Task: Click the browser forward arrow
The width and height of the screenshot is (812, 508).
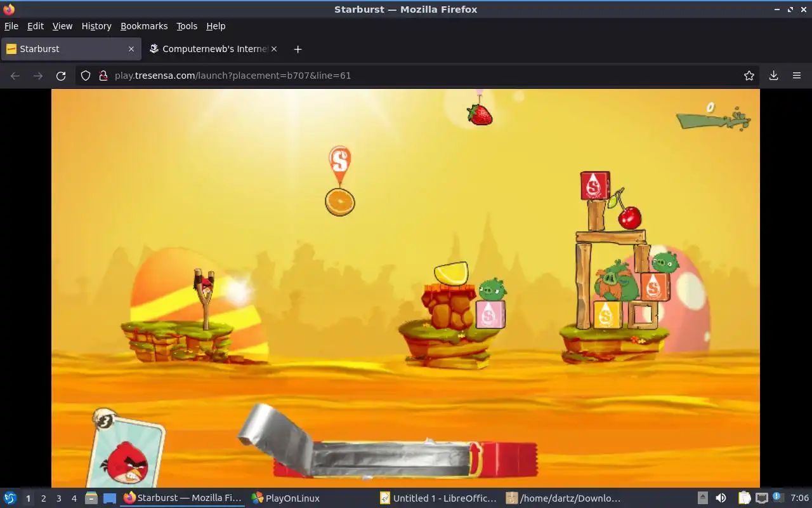Action: point(38,76)
